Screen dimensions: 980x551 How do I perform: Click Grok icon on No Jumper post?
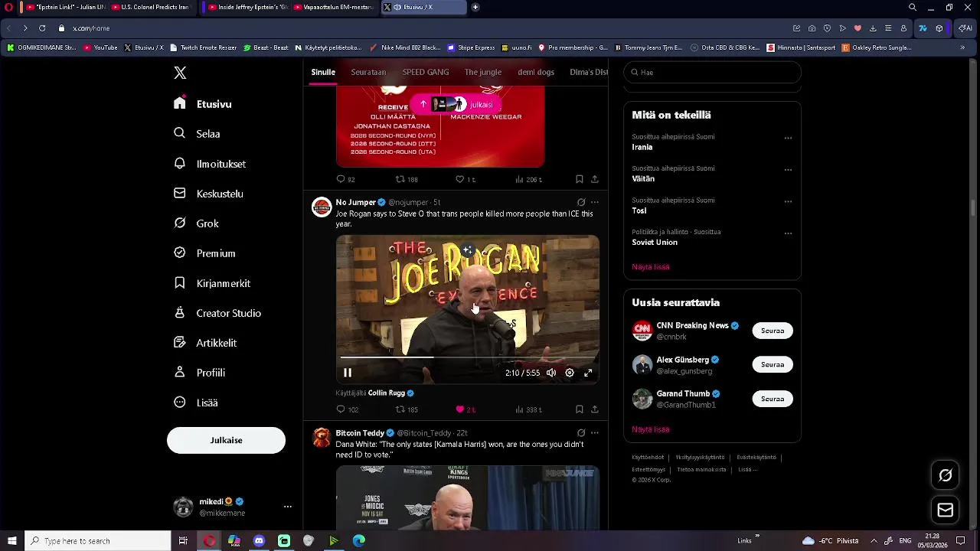581,203
